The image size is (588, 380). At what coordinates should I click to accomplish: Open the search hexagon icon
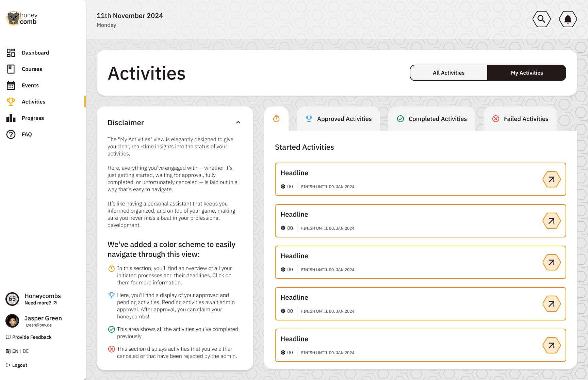(x=541, y=19)
